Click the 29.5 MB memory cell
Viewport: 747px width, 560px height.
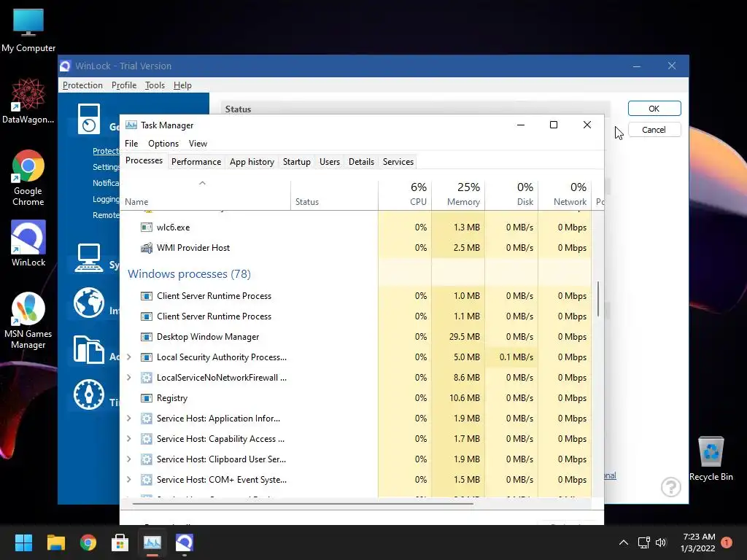[458, 337]
